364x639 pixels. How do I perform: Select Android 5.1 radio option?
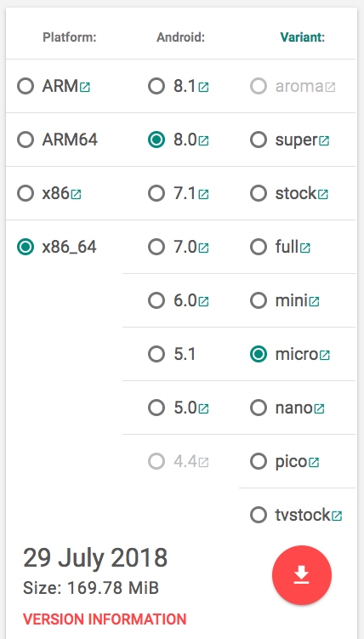(156, 355)
